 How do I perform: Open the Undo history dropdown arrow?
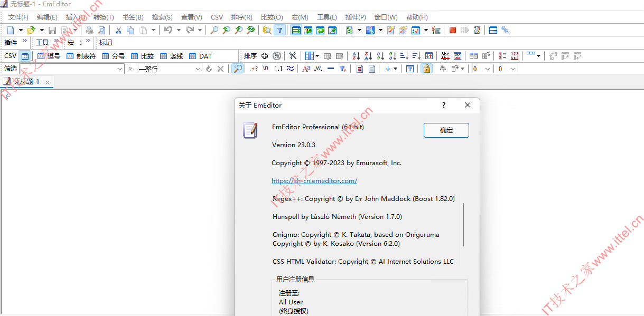[179, 30]
